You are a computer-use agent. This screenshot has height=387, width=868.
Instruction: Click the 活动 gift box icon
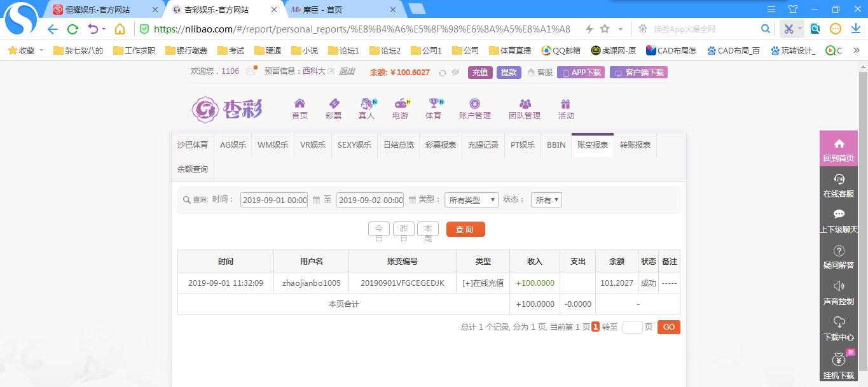pyautogui.click(x=565, y=104)
